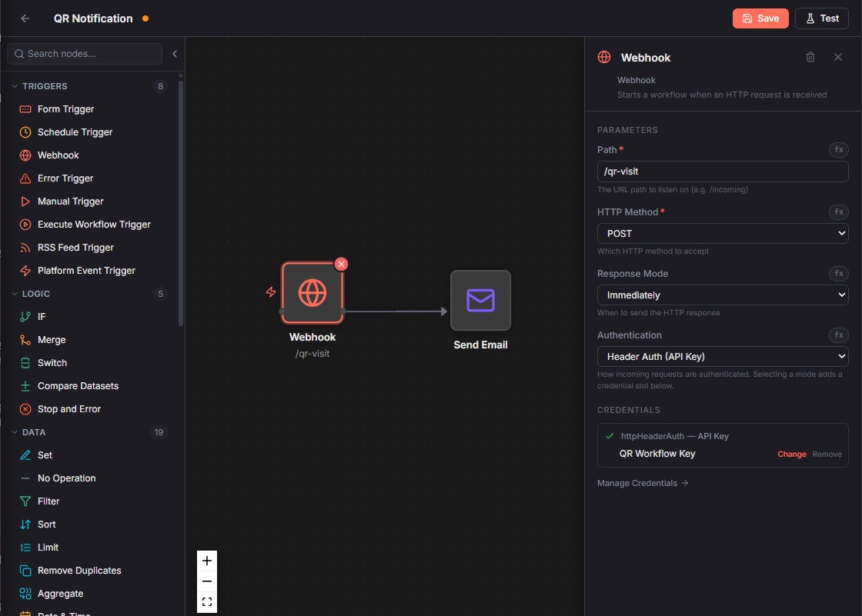Image resolution: width=862 pixels, height=616 pixels.
Task: Click the Platform Event Trigger lightning icon
Action: pyautogui.click(x=25, y=271)
